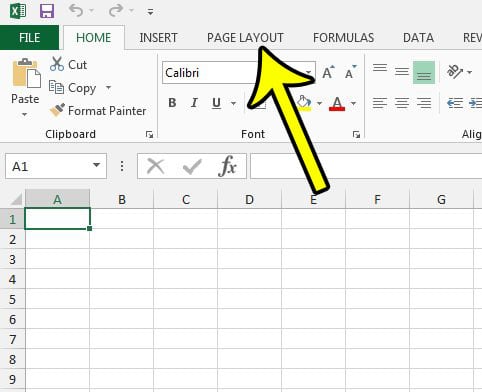Select row 2 header
The width and height of the screenshot is (482, 392).
[x=12, y=239]
